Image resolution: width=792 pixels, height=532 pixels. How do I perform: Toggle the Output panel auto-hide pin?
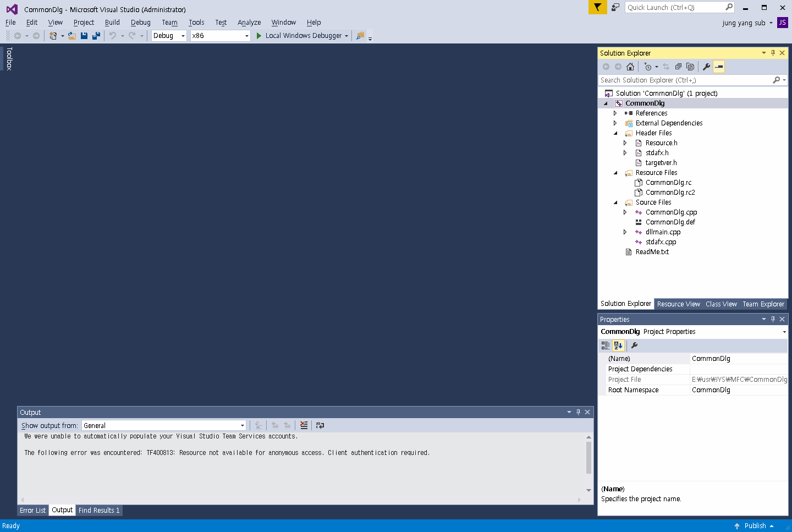[x=578, y=412]
